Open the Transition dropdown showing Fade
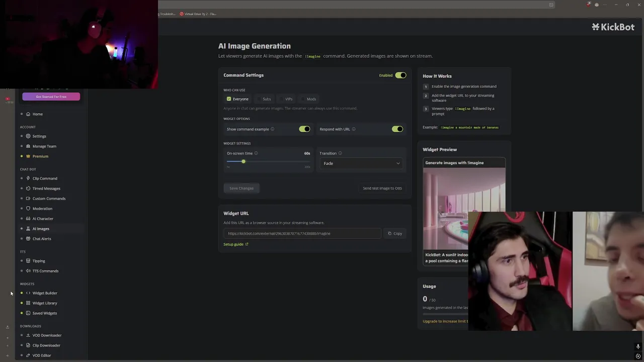The height and width of the screenshot is (362, 644). tap(361, 163)
